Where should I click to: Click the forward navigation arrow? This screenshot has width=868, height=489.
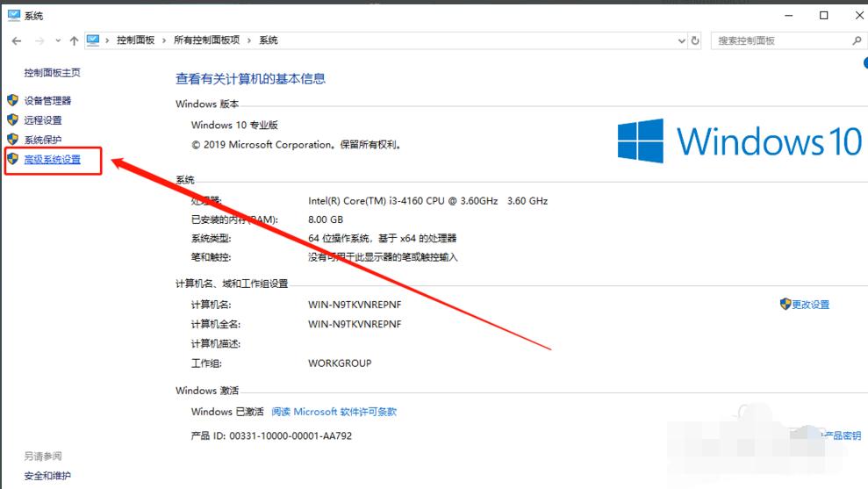coord(39,40)
